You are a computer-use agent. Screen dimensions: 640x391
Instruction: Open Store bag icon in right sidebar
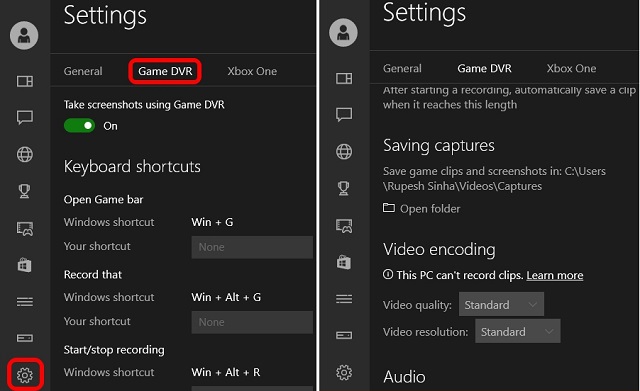(344, 262)
